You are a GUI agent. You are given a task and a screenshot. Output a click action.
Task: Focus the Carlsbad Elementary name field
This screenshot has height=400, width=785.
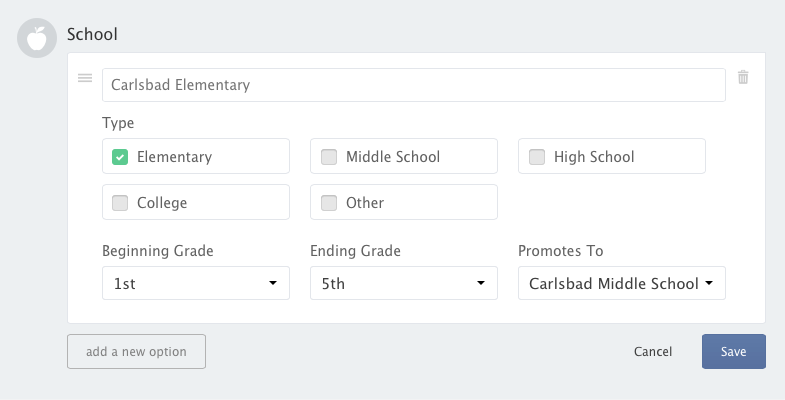413,85
